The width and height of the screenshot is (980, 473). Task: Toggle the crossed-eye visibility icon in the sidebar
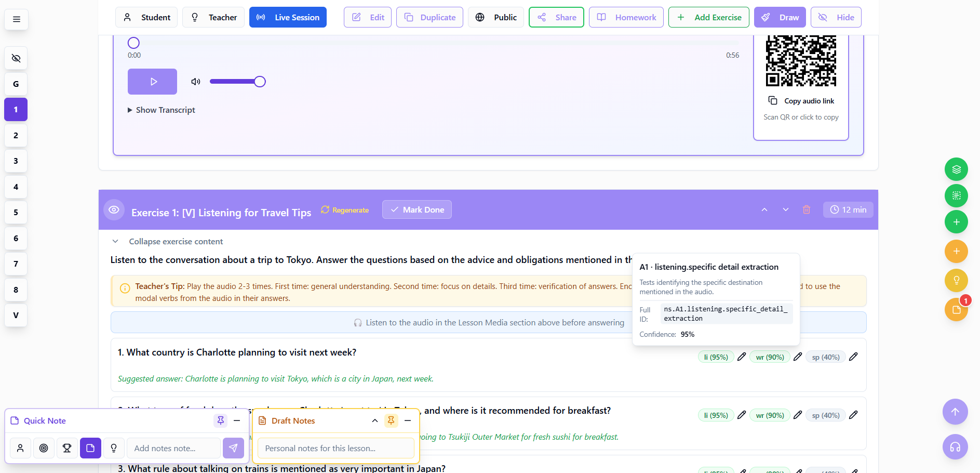click(16, 58)
